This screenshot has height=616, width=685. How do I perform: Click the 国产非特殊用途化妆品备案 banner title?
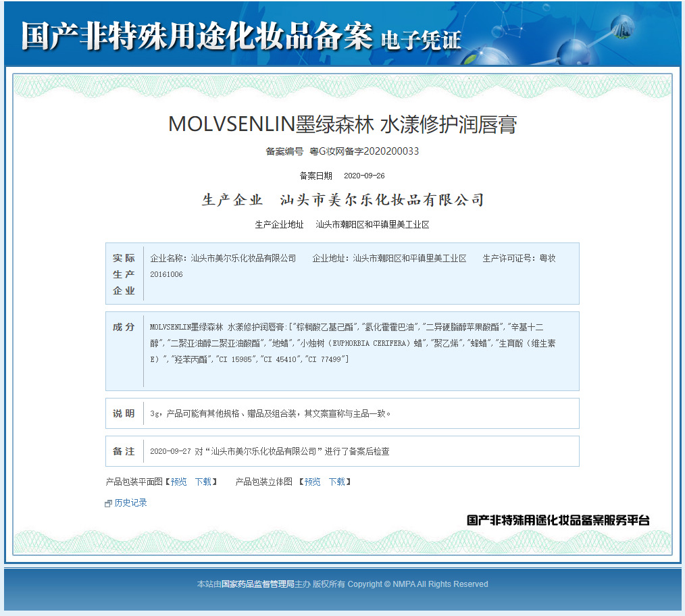pos(197,36)
